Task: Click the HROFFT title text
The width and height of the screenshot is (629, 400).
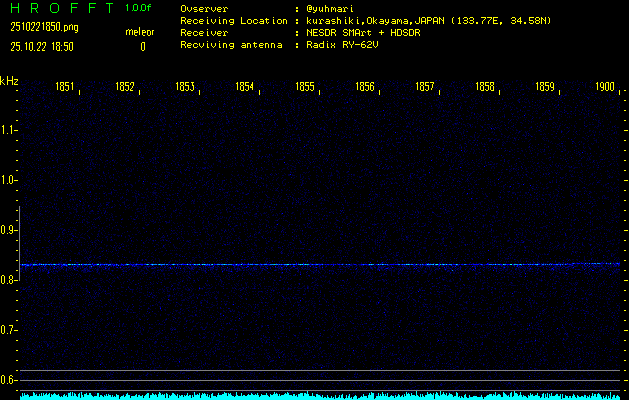Action: 58,9
